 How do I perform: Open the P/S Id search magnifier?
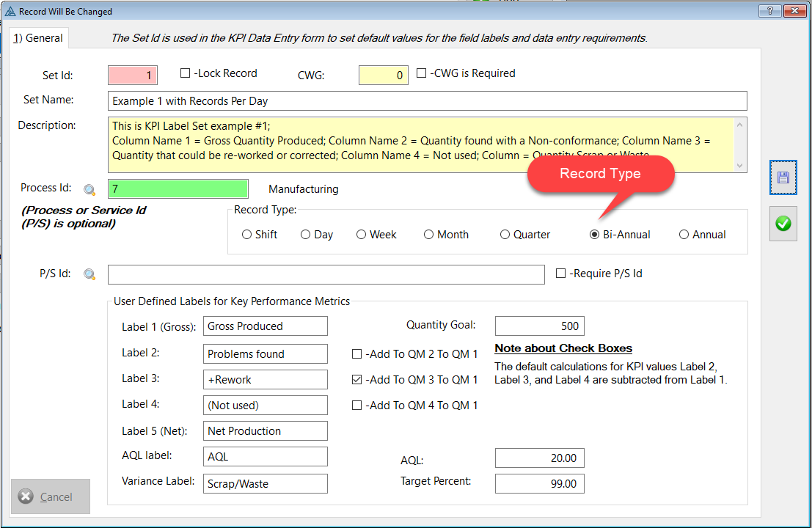[x=89, y=274]
